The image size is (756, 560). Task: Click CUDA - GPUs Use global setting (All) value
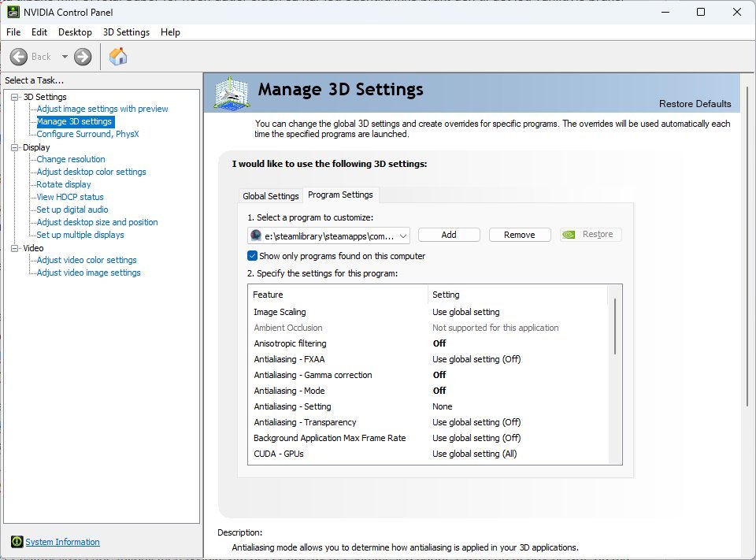coord(474,454)
